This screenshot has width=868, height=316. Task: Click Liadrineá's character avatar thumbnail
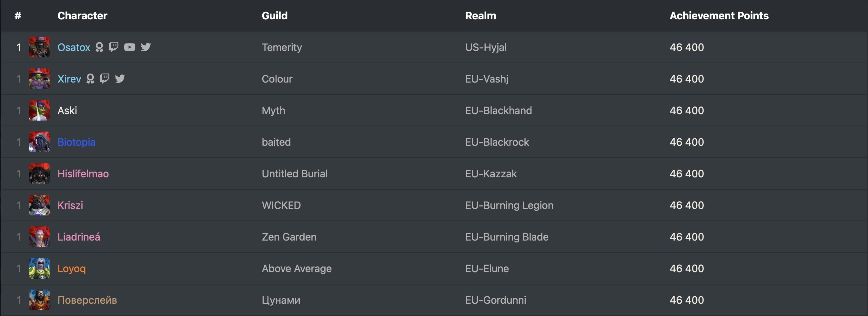[39, 237]
